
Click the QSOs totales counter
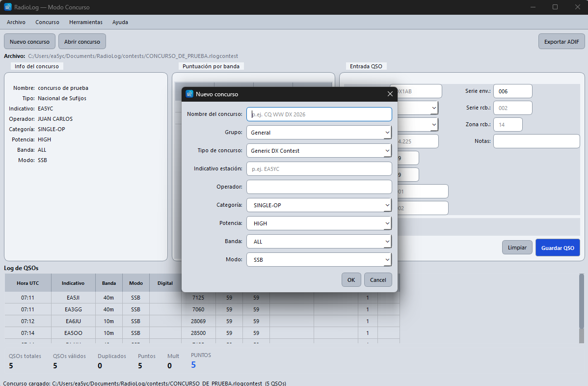click(25, 361)
